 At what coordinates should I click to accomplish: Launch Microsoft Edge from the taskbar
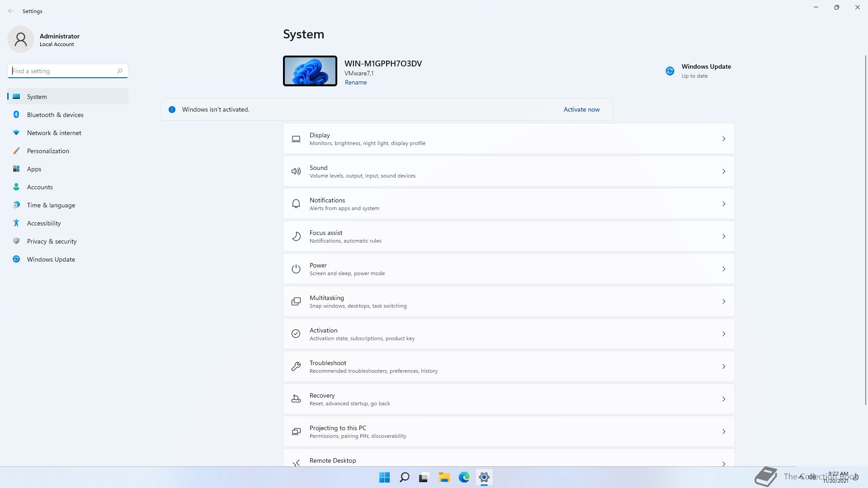pyautogui.click(x=464, y=477)
